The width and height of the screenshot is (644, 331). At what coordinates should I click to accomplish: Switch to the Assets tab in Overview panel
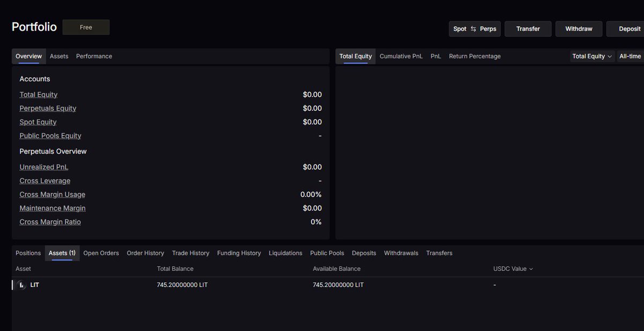59,56
